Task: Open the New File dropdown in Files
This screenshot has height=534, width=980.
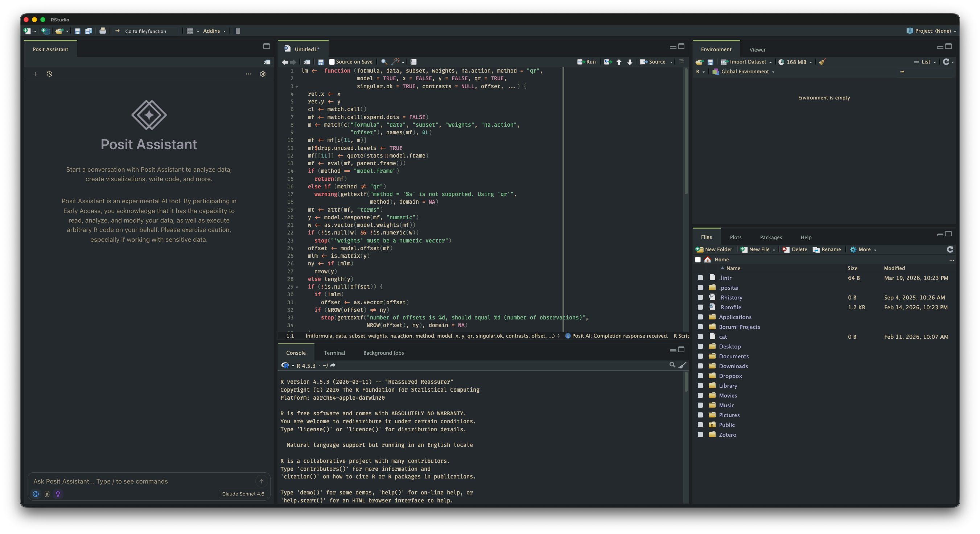Action: coord(757,249)
